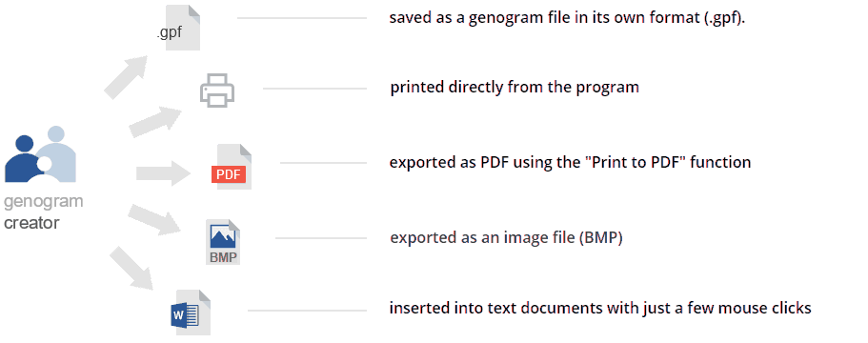868x343 pixels.
Task: Click 'printed directly from the program' text
Action: pos(515,88)
